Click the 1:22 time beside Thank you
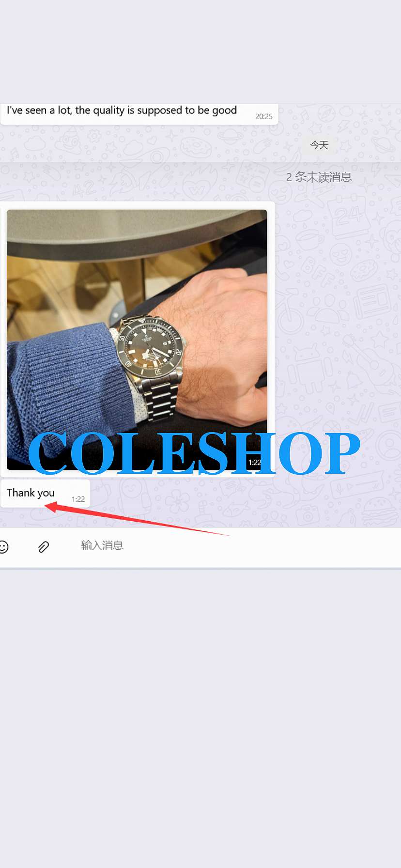 78,499
